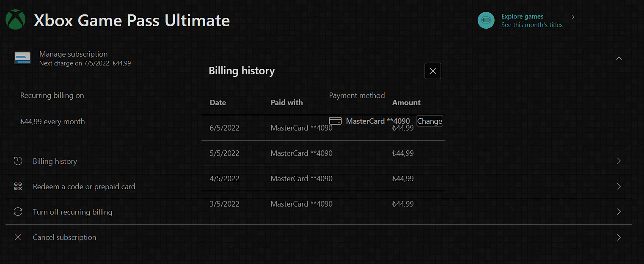The image size is (644, 264).
Task: Click the Turn off recurring billing chevron
Action: pyautogui.click(x=619, y=212)
